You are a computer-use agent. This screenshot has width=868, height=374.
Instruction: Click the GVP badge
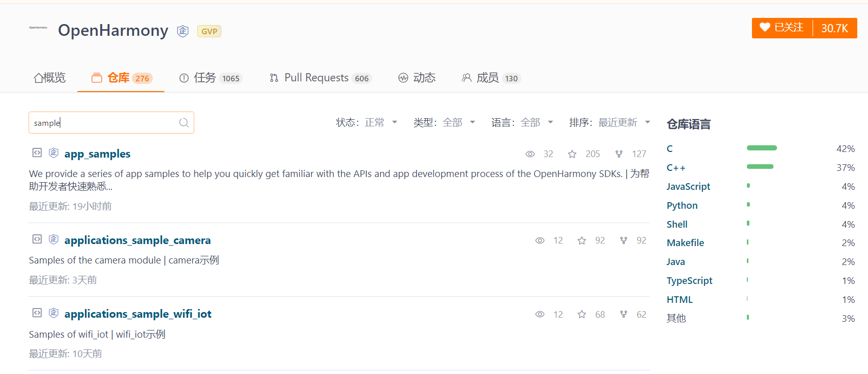pyautogui.click(x=209, y=32)
